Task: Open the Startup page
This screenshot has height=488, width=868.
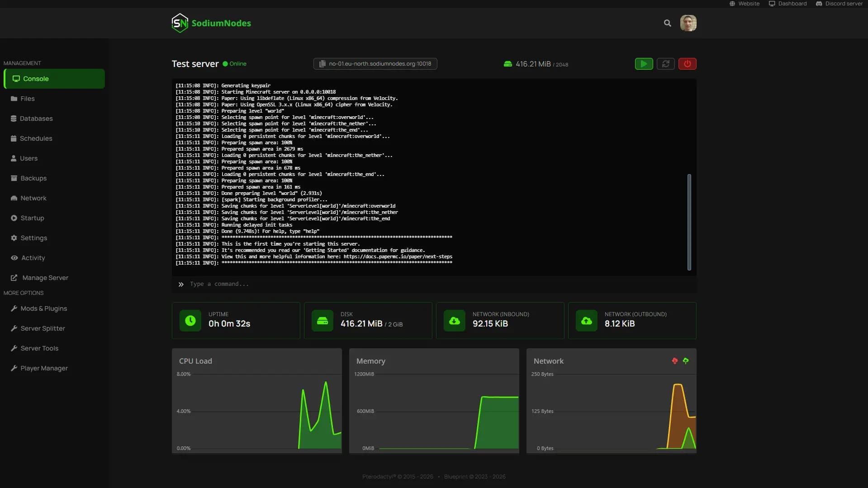Action: pyautogui.click(x=54, y=218)
